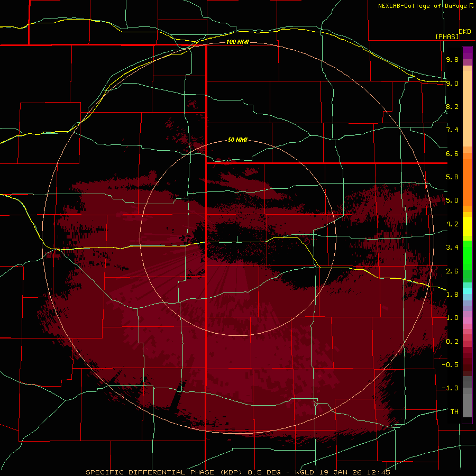
Task: Click the 2.6 value on the color scale
Action: [x=452, y=271]
